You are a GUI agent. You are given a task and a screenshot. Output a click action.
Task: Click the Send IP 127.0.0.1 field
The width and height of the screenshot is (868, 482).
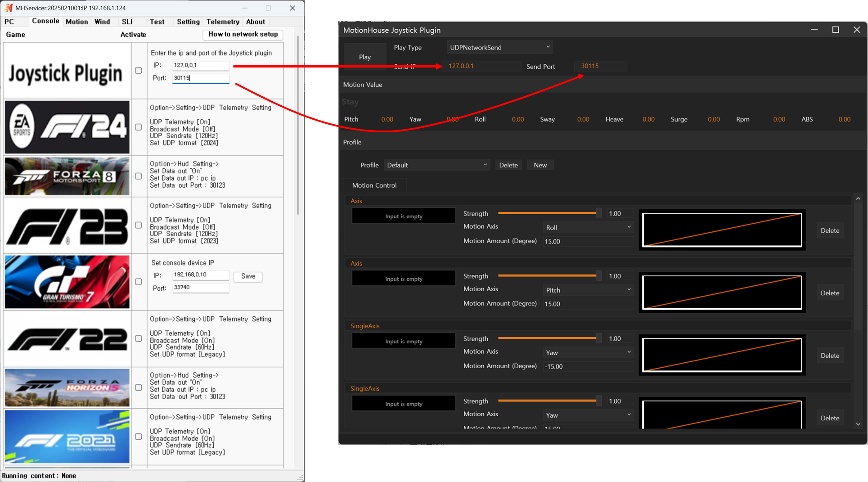click(481, 66)
